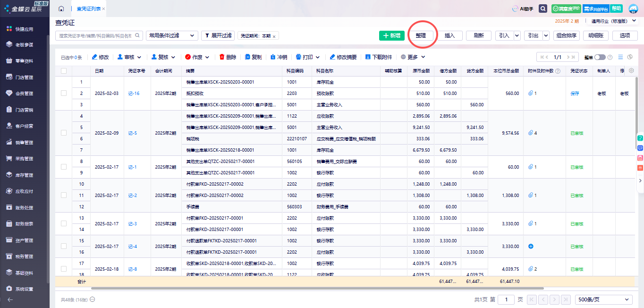Open the user avatar profile
The image size is (644, 308).
[633, 9]
